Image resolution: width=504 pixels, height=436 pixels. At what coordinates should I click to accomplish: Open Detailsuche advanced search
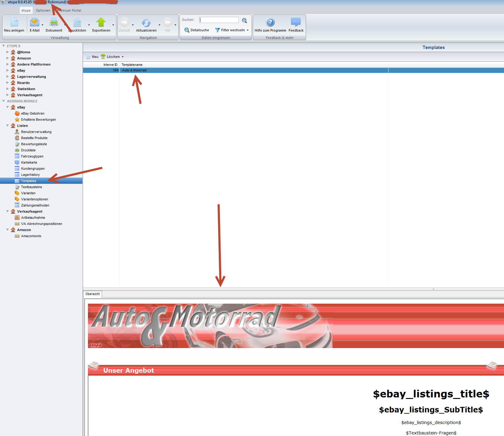tap(197, 30)
